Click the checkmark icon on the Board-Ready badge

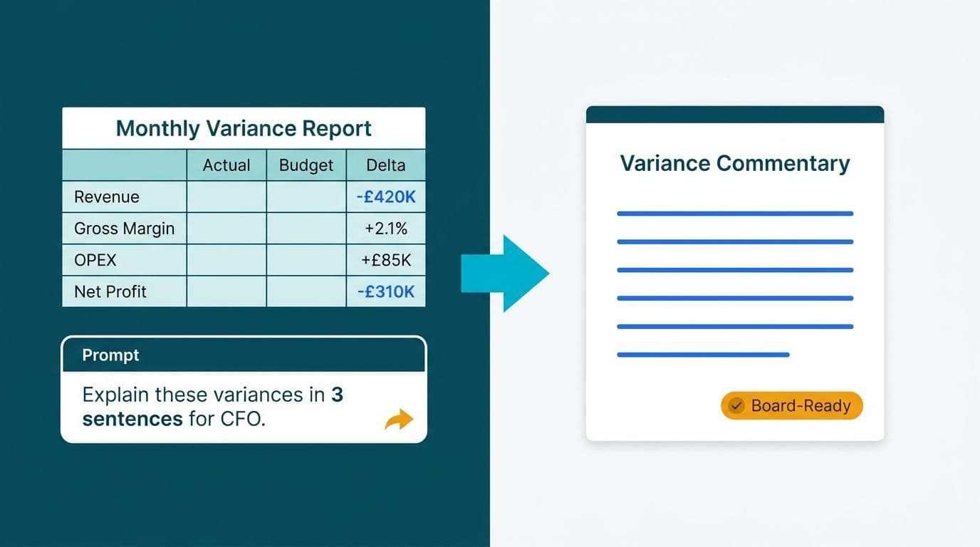point(737,406)
